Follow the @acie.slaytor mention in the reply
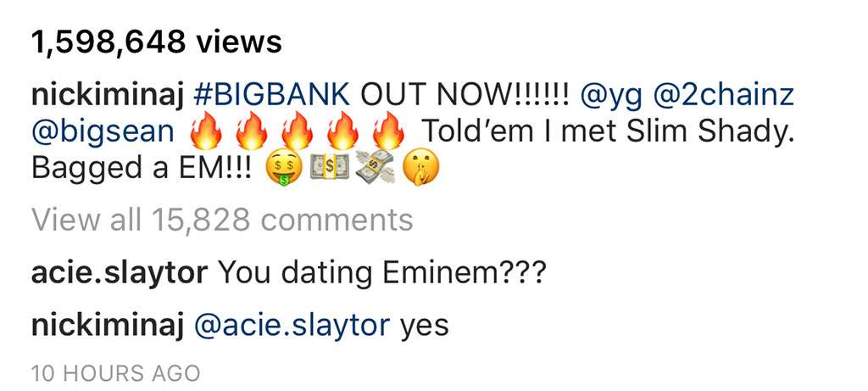Viewport: 868px width, 391px height. [292, 323]
